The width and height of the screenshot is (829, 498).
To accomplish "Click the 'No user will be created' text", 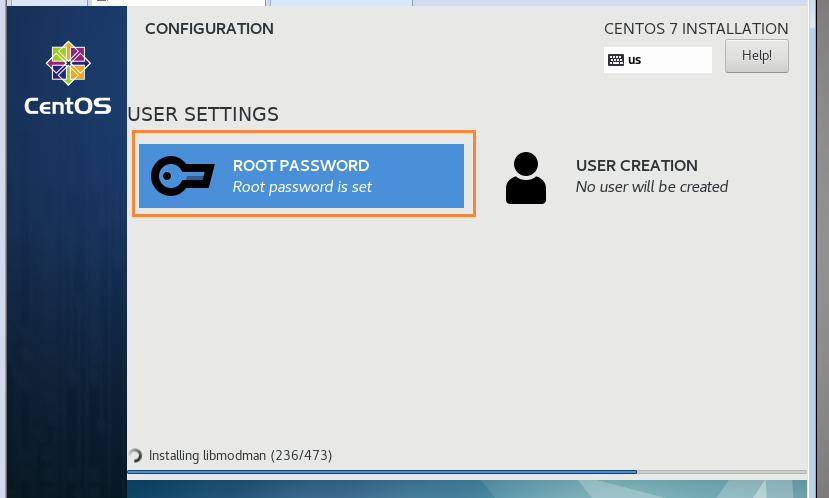I will pos(652,187).
